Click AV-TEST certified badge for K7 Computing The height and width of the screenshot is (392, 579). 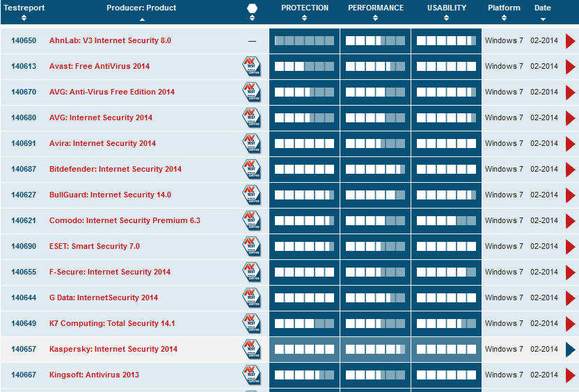click(252, 323)
